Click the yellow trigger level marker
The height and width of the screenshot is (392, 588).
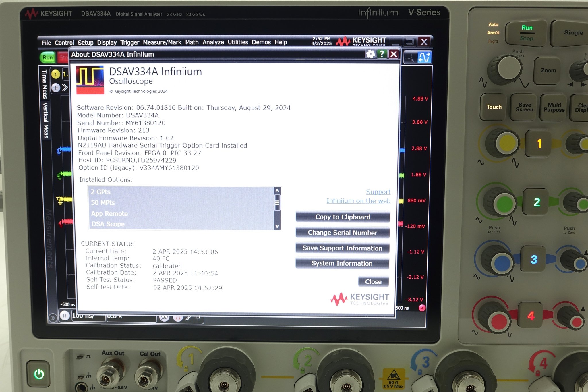(x=60, y=200)
